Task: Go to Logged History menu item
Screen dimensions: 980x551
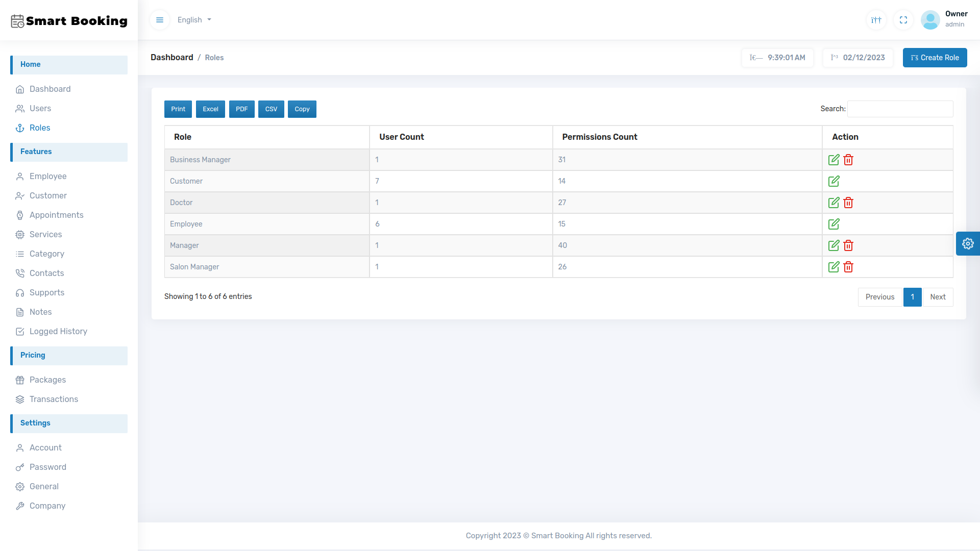Action: [58, 331]
